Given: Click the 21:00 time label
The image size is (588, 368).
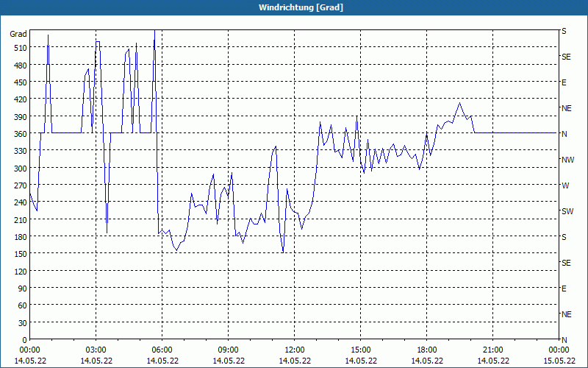Looking at the screenshot, I should [x=492, y=350].
